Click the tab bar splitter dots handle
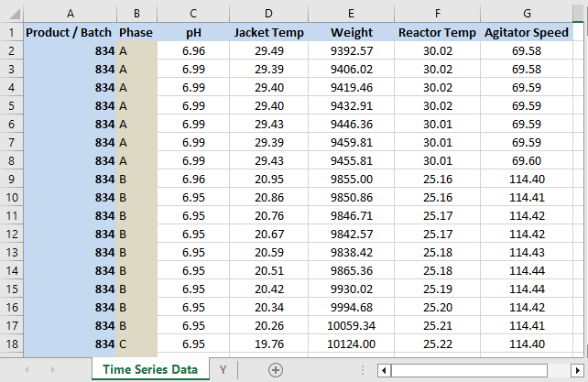The image size is (588, 382). point(365,370)
